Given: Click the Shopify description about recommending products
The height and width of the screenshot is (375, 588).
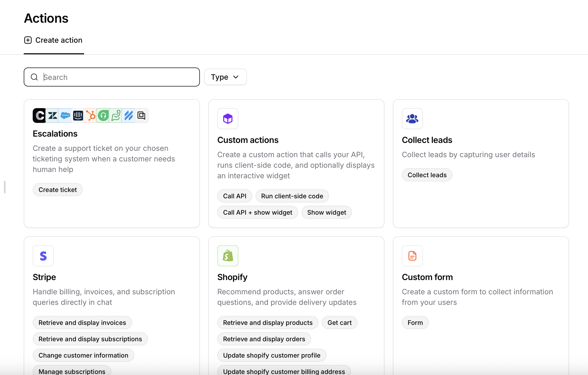Looking at the screenshot, I should pyautogui.click(x=287, y=297).
